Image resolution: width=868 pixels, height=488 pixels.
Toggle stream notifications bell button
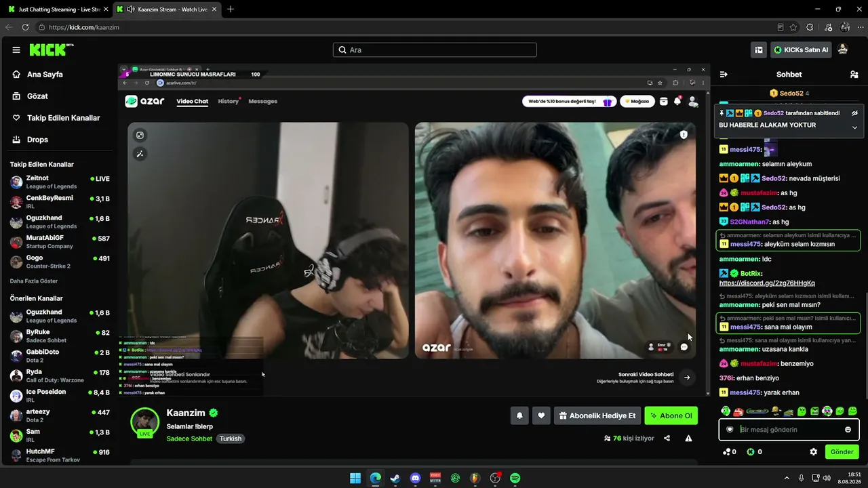[x=519, y=415]
